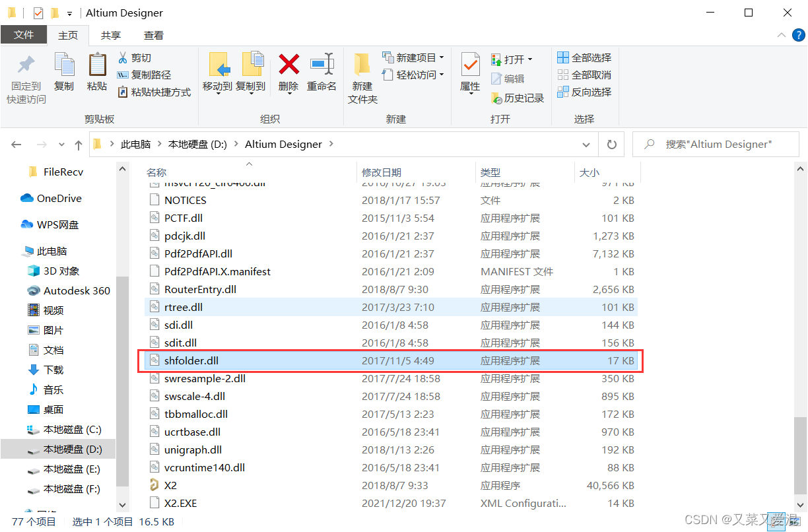Viewport: 808px width, 532px height.
Task: Open the Move to (移动到) dropdown
Action: [217, 86]
